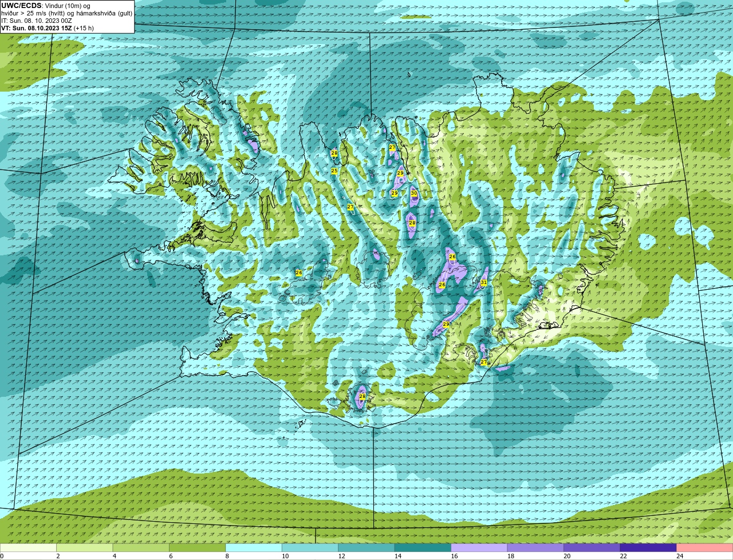The width and height of the screenshot is (733, 560).
Task: Click the 14–16 m/s dark teal legend swatch
Action: point(423,547)
